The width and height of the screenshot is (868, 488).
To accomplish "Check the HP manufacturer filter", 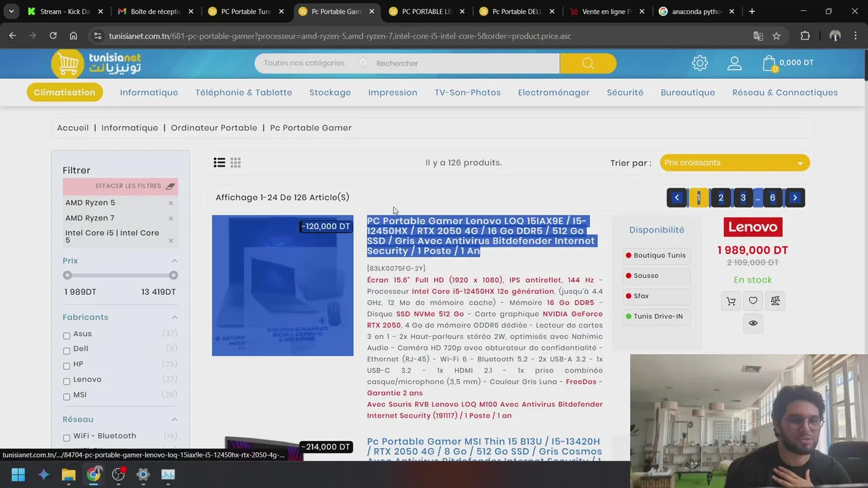I will coord(66,366).
